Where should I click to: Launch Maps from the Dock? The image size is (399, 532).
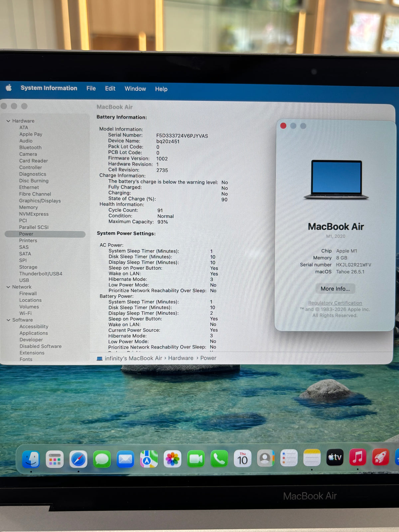(x=149, y=459)
